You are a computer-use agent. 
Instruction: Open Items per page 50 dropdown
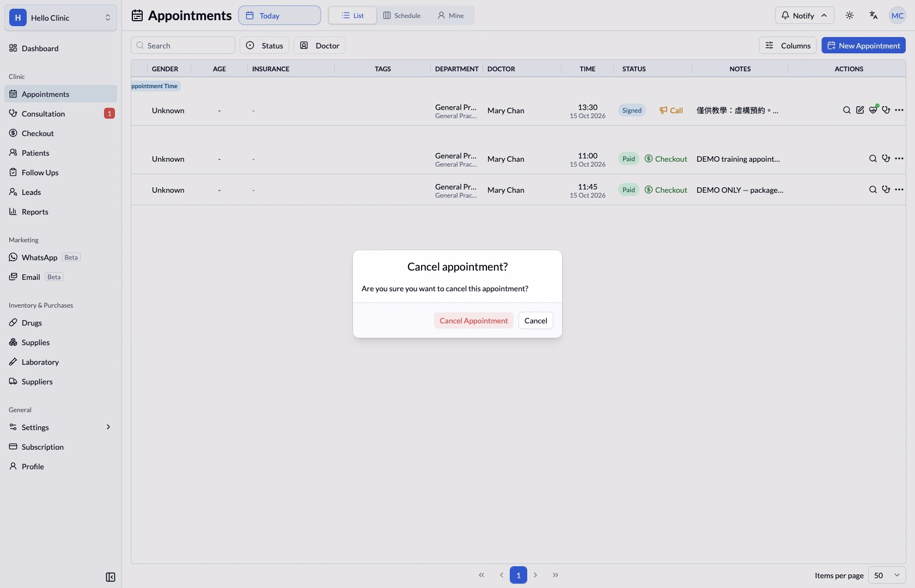[x=887, y=575]
